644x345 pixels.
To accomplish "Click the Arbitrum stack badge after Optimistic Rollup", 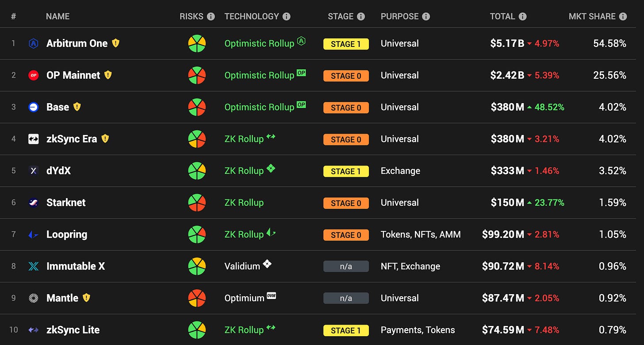I will pyautogui.click(x=301, y=41).
